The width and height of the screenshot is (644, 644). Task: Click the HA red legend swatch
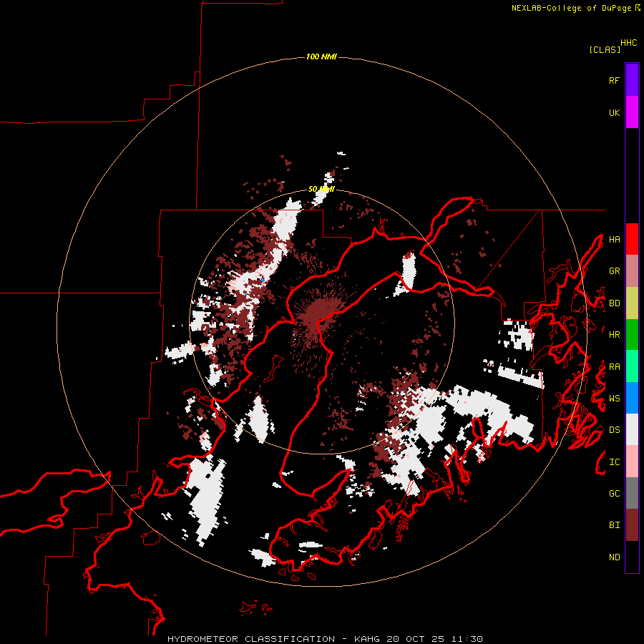(x=632, y=239)
